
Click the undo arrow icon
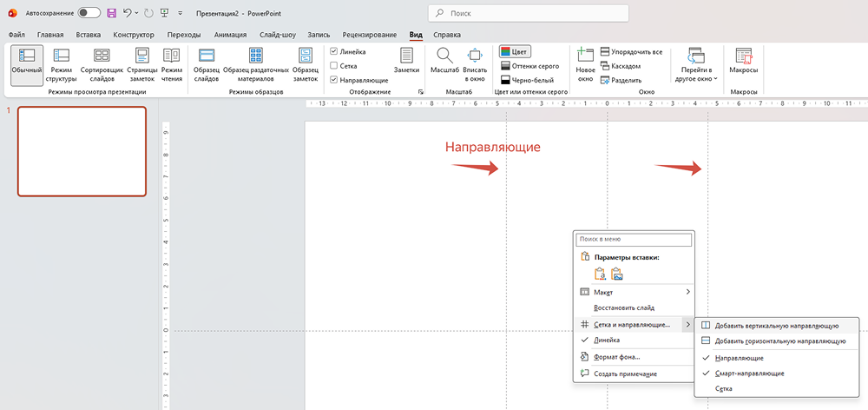[x=128, y=13]
